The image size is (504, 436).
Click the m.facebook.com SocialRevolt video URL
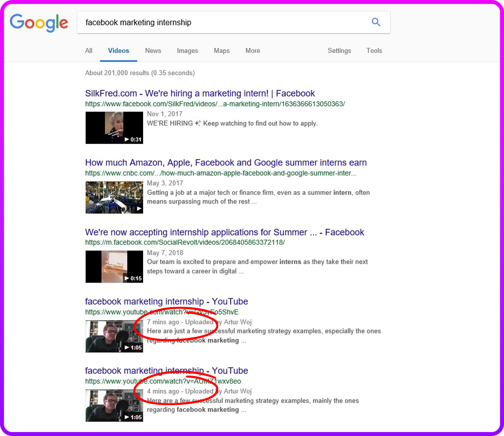pos(185,242)
